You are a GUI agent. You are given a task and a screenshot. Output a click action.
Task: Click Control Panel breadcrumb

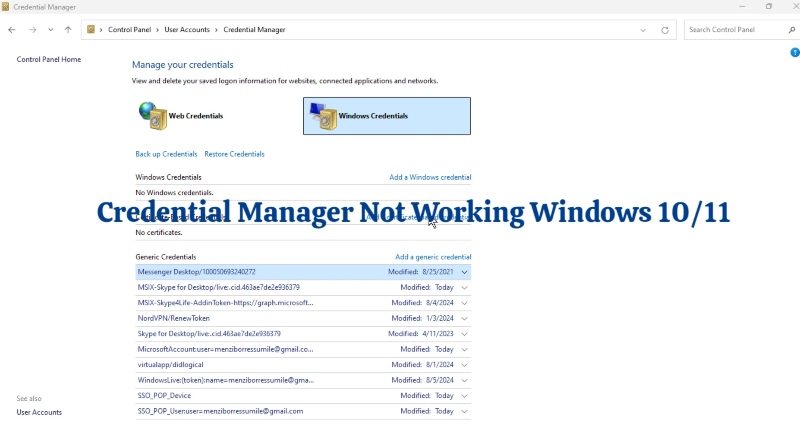pos(130,30)
